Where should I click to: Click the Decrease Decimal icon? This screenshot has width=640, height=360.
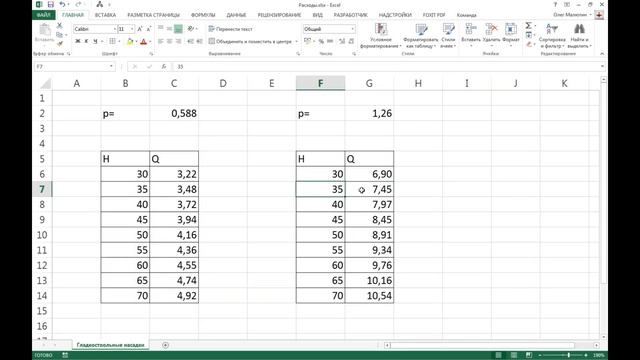click(351, 41)
